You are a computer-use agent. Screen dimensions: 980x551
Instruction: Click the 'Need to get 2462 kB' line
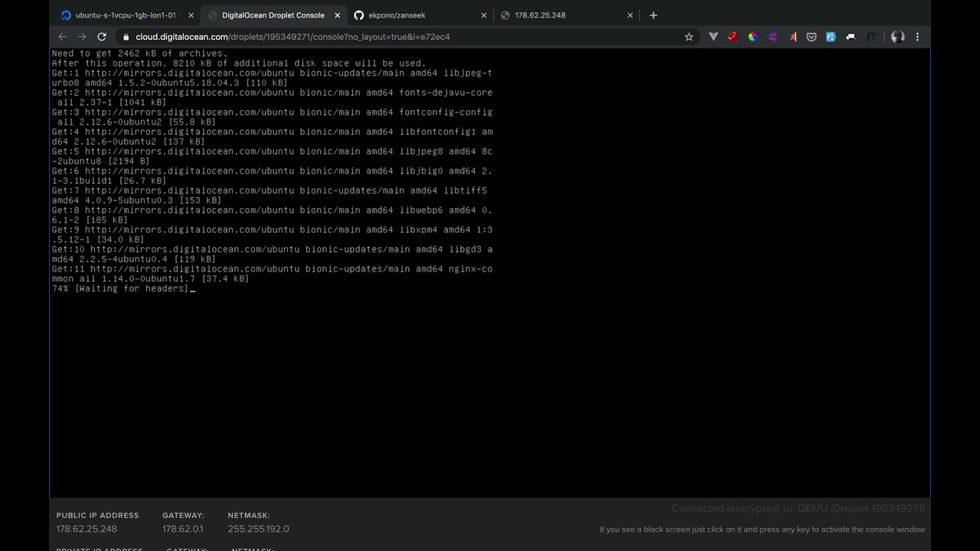point(139,54)
